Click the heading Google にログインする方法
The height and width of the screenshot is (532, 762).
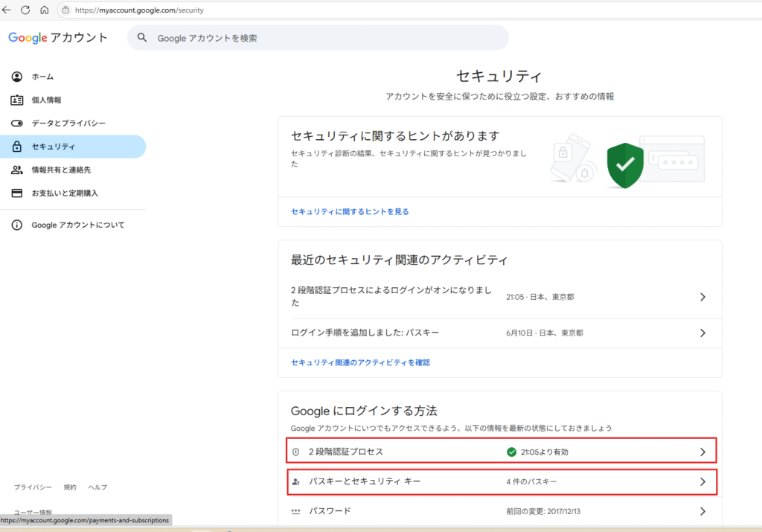364,411
